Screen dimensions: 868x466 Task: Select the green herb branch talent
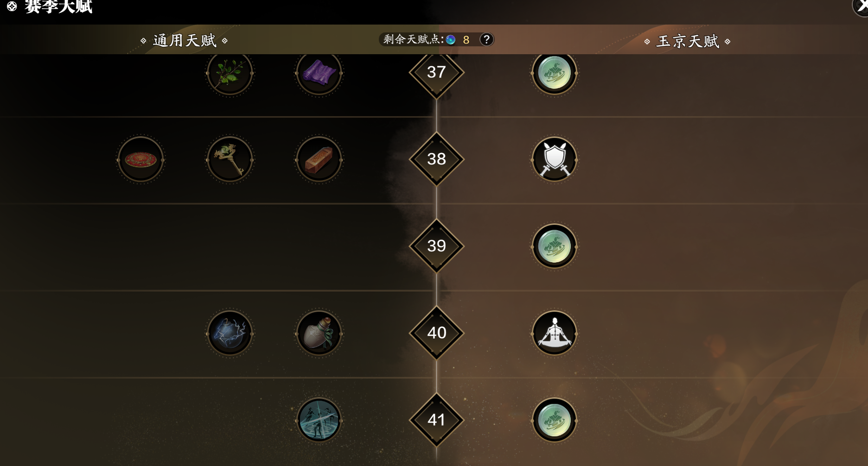(x=230, y=73)
